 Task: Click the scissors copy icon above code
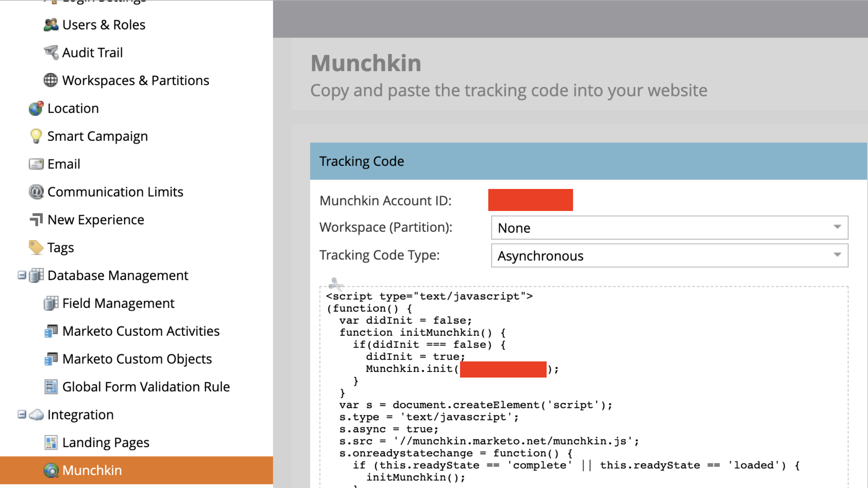coord(335,283)
